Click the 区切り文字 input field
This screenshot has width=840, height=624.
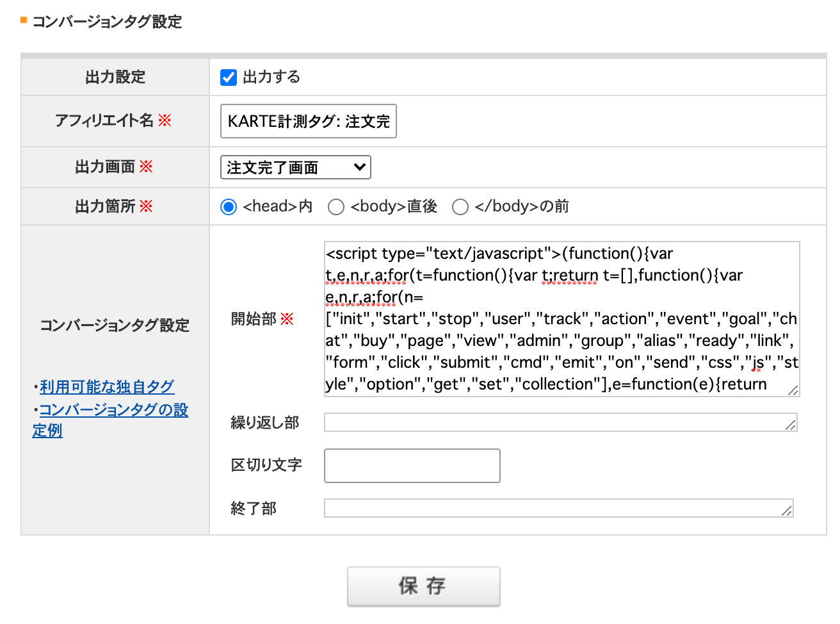[412, 466]
